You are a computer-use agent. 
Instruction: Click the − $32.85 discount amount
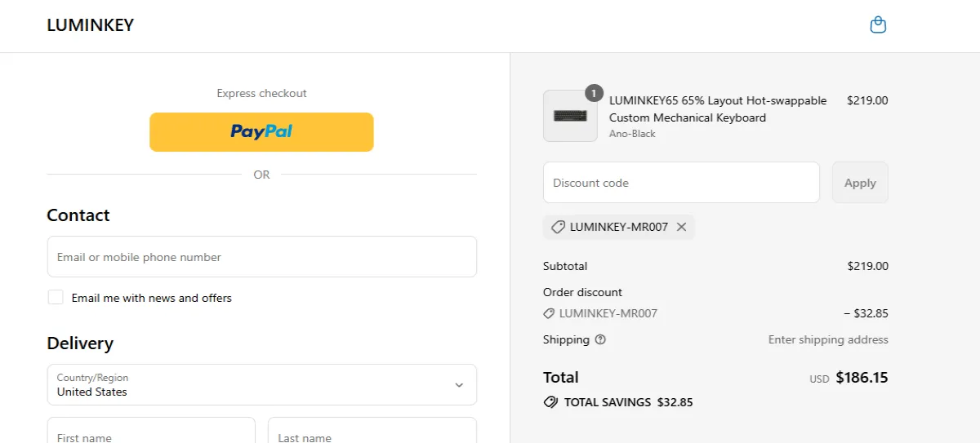pyautogui.click(x=866, y=313)
